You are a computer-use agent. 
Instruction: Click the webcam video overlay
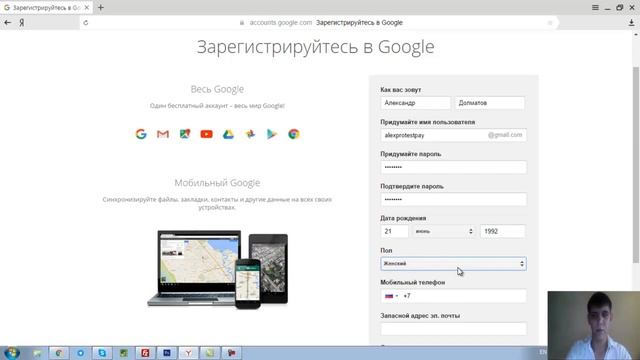click(594, 325)
